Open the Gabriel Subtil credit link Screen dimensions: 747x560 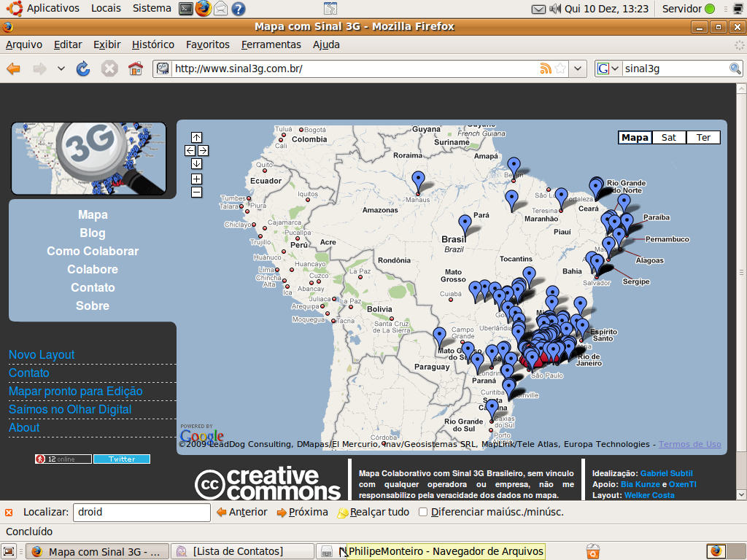click(x=666, y=473)
